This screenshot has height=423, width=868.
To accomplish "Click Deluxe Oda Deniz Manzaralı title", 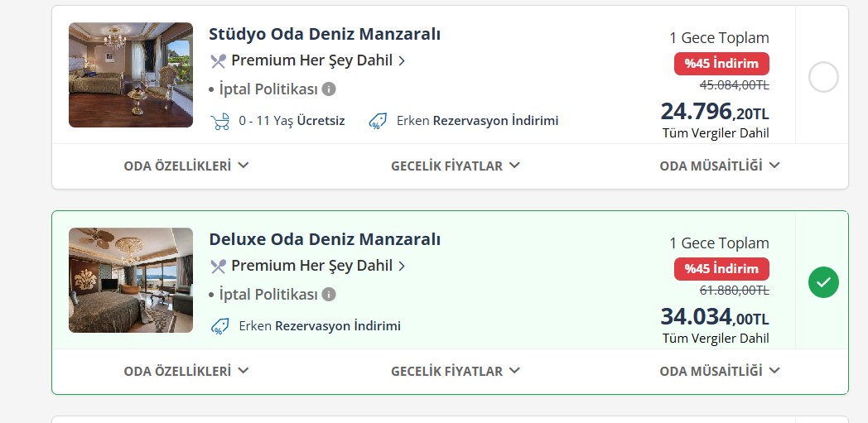I will (325, 239).
